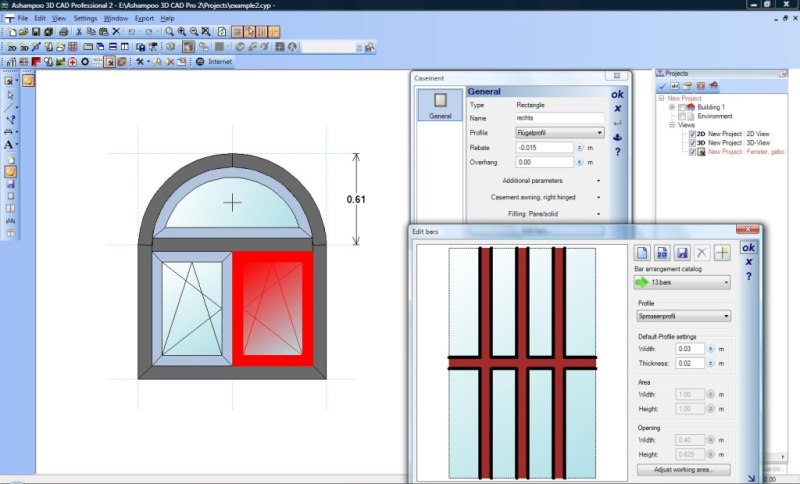
Task: Cancel Casement dialog with x button
Action: coord(617,109)
